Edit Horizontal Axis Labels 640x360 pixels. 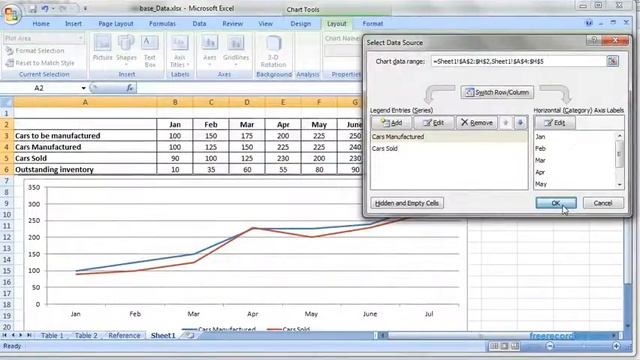tap(555, 123)
